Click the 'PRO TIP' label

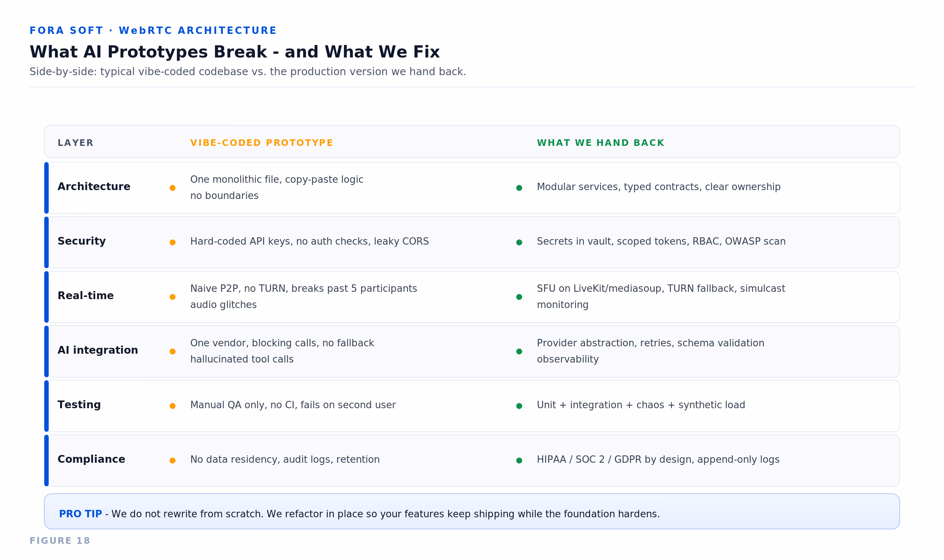(80, 514)
